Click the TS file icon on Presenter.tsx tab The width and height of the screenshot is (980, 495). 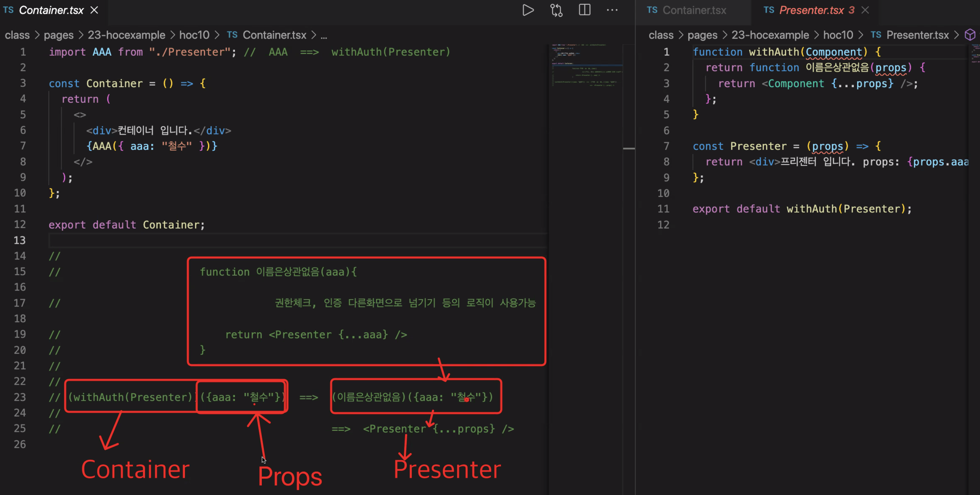click(x=769, y=10)
